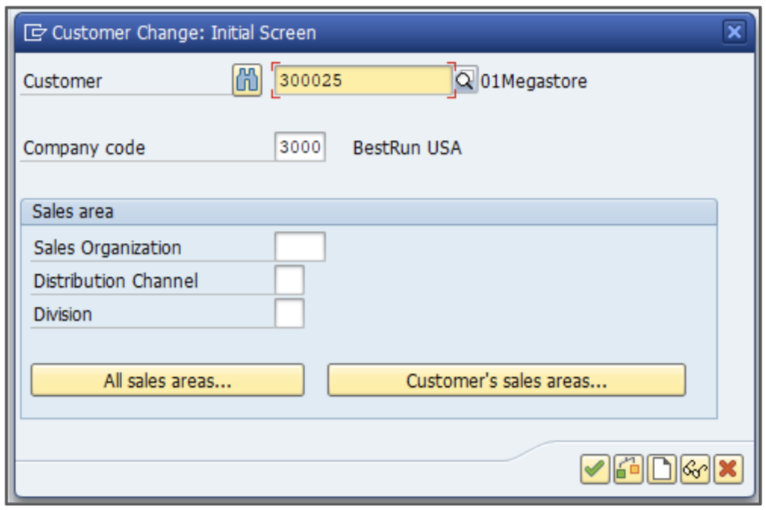
Task: Click into the Distribution Channel field
Action: pos(289,281)
